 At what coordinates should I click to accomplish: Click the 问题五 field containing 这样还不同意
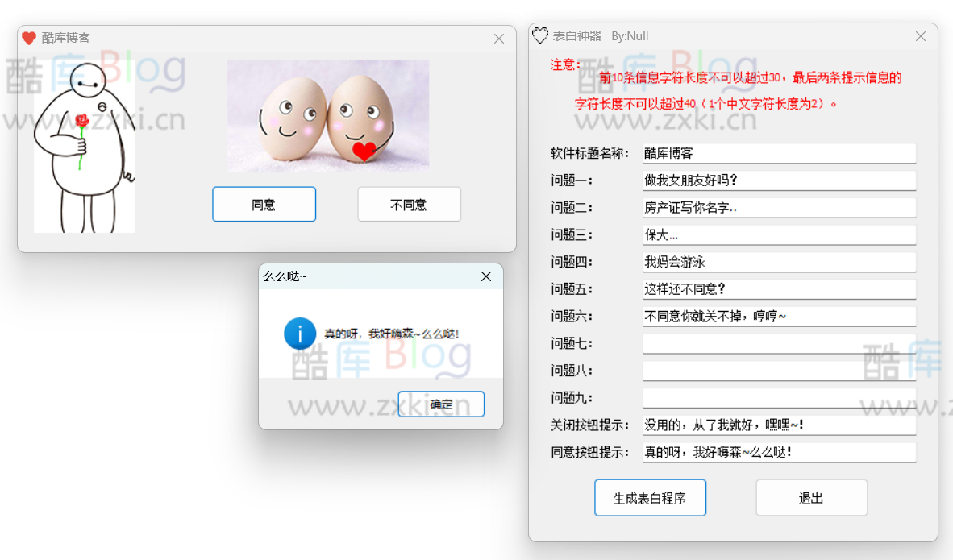pos(779,288)
